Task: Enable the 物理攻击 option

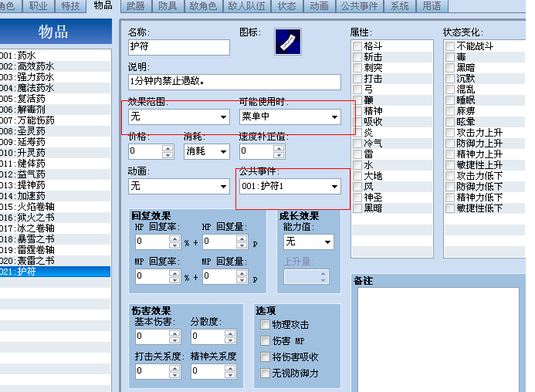Action: (x=265, y=324)
